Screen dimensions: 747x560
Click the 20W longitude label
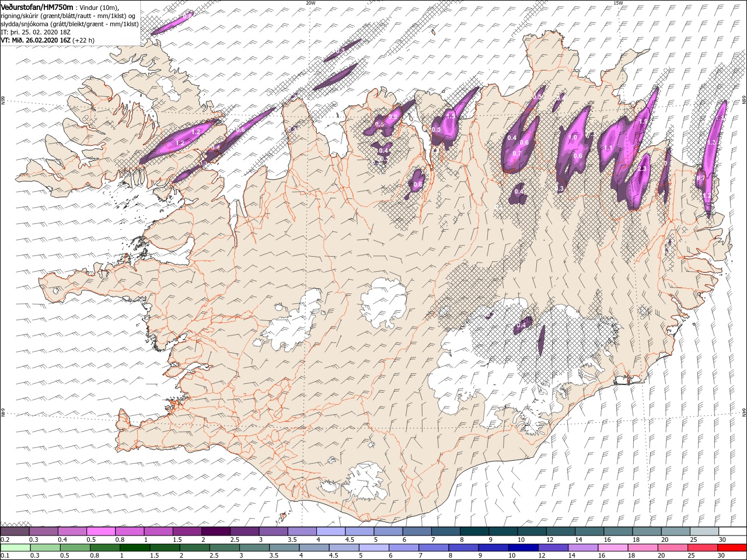click(310, 3)
